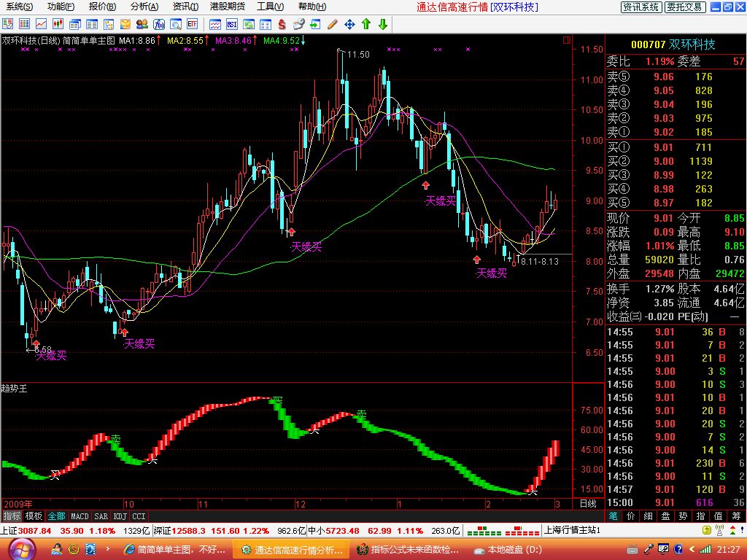Screen dimensions: 747x560
Task: Select the 筹 tab in the right panel
Action: [x=735, y=516]
